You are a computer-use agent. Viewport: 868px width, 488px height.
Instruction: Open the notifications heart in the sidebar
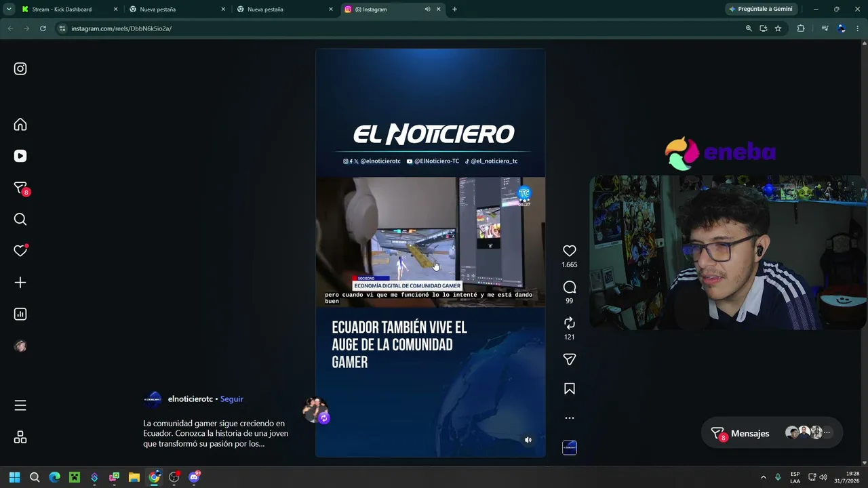(x=20, y=250)
